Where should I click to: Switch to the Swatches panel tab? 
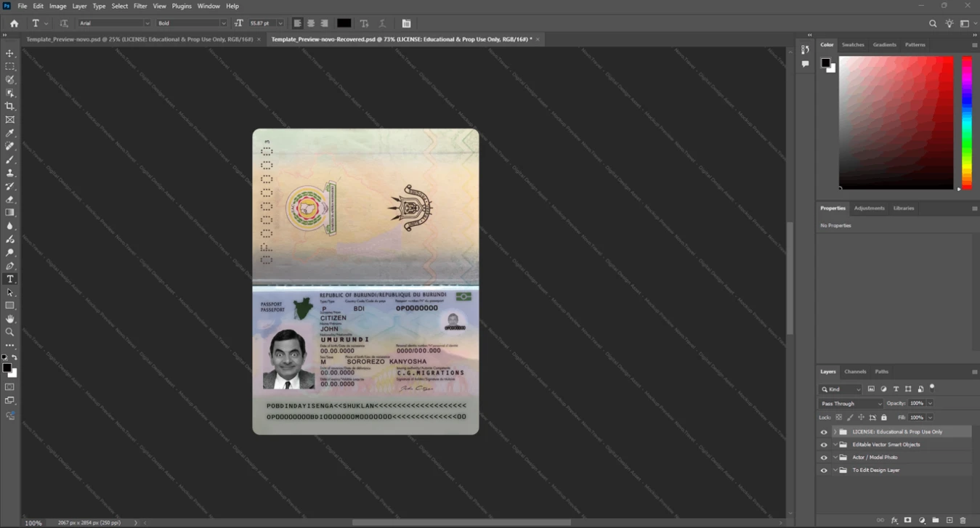853,45
